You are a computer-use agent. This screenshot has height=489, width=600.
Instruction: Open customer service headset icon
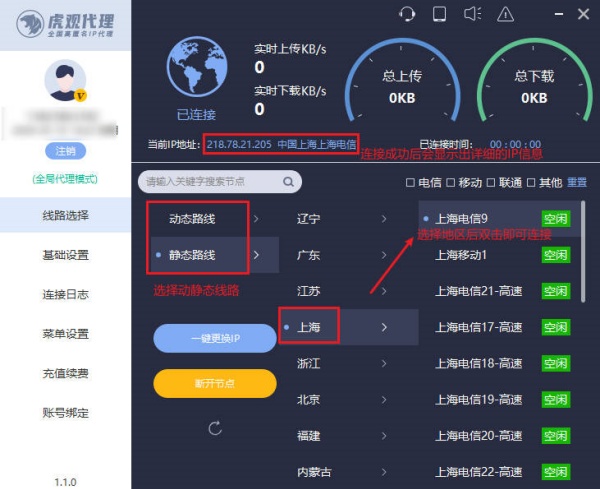407,15
